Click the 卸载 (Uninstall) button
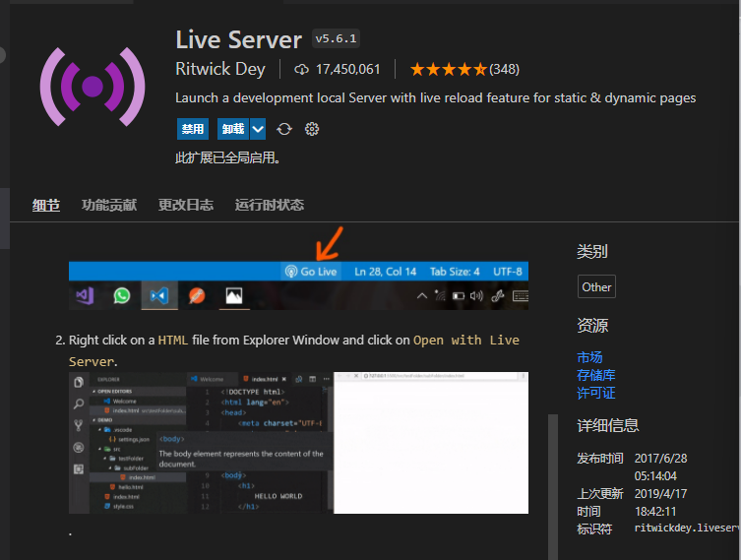Image resolution: width=741 pixels, height=560 pixels. coord(233,129)
